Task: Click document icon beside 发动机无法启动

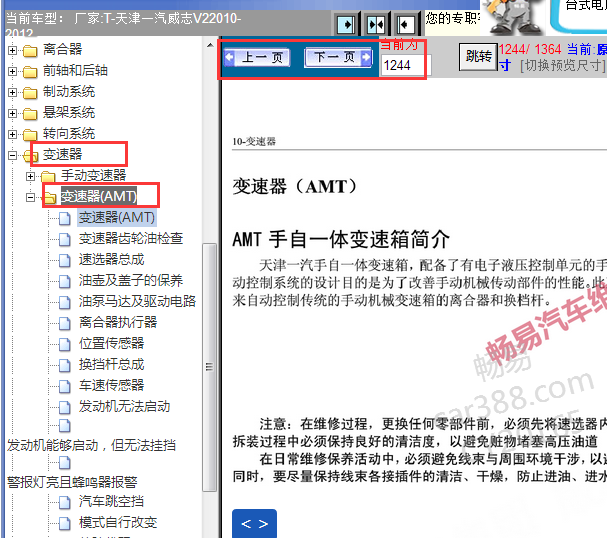Action: coord(65,408)
